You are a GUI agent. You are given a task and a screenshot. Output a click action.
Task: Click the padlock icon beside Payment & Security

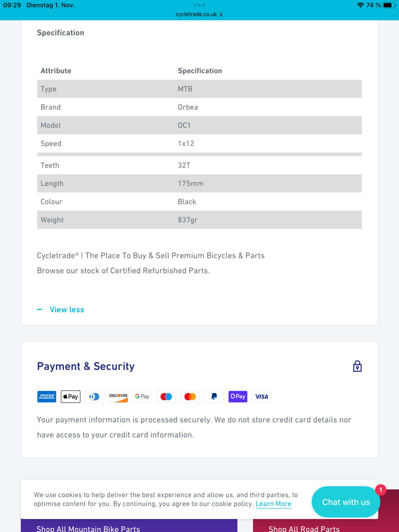(x=357, y=366)
